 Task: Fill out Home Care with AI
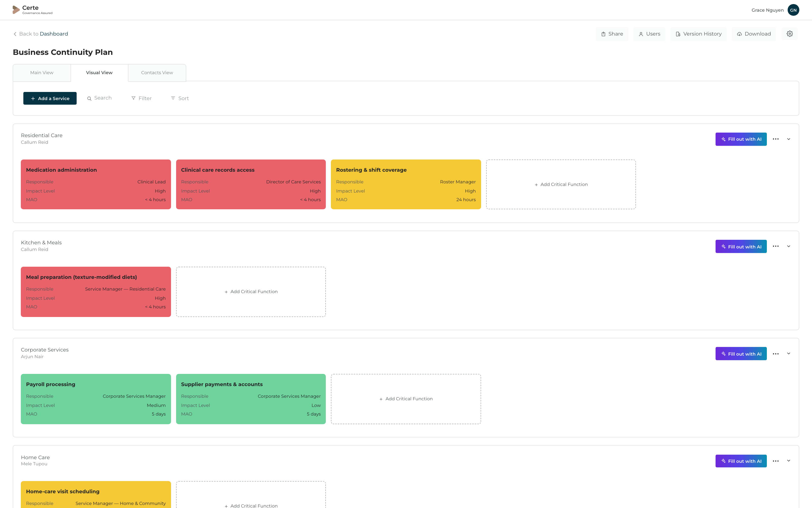[x=741, y=461]
